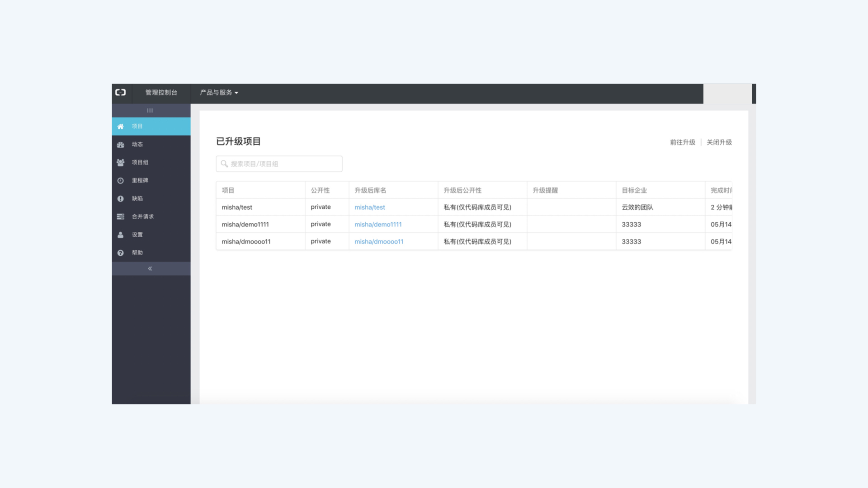Click the management console logo icon
Viewport: 868px width, 488px height.
tap(120, 92)
